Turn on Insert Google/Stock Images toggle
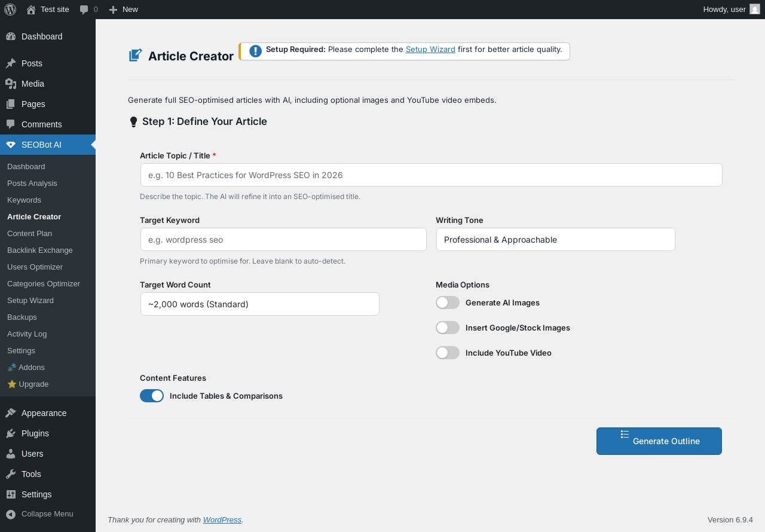Image resolution: width=765 pixels, height=532 pixels. pyautogui.click(x=448, y=328)
